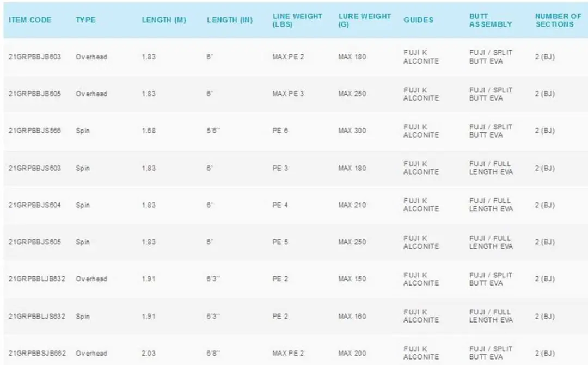The image size is (588, 365).
Task: Click the MAX PE 3 line weight
Action: coord(288,94)
